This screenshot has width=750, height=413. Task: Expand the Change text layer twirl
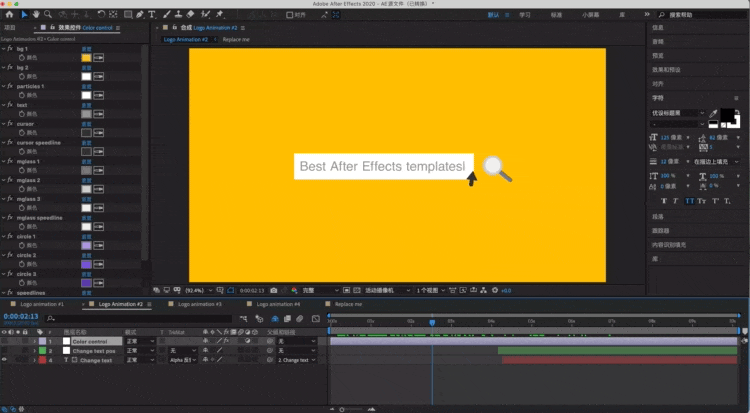pos(34,360)
